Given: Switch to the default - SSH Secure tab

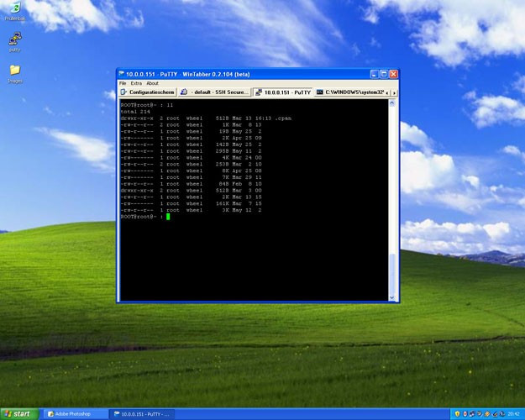Looking at the screenshot, I should (215, 92).
